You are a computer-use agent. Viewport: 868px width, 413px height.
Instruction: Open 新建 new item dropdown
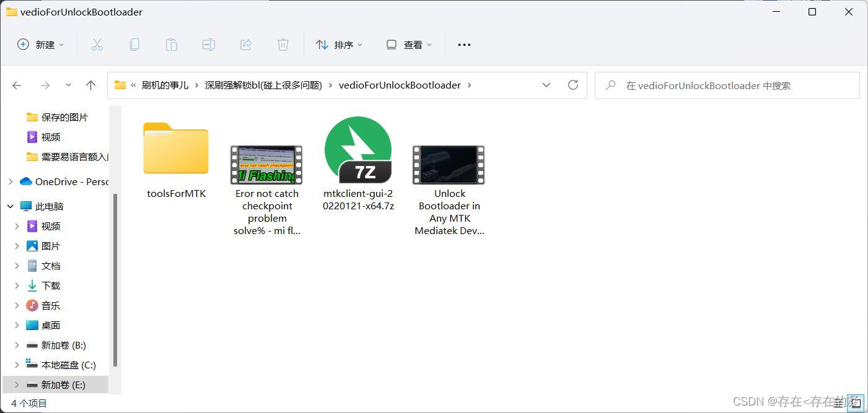tap(41, 45)
